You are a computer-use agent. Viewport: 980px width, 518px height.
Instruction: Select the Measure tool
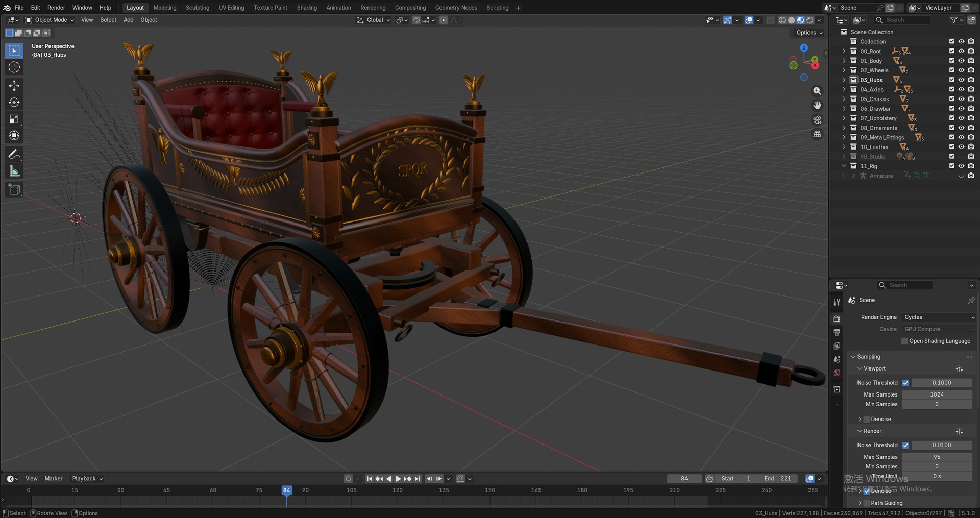(x=14, y=171)
